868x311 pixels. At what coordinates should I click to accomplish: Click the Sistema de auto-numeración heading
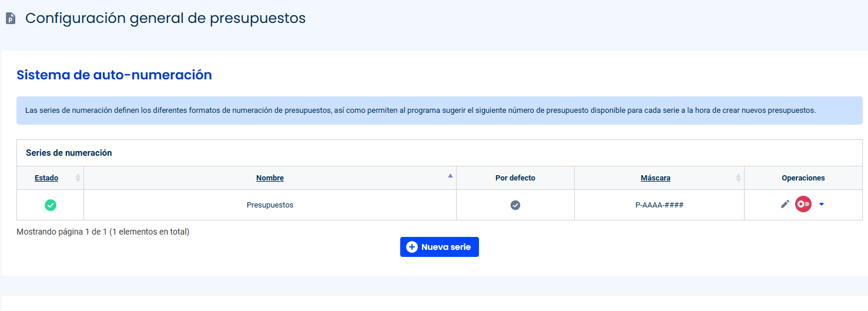click(114, 75)
